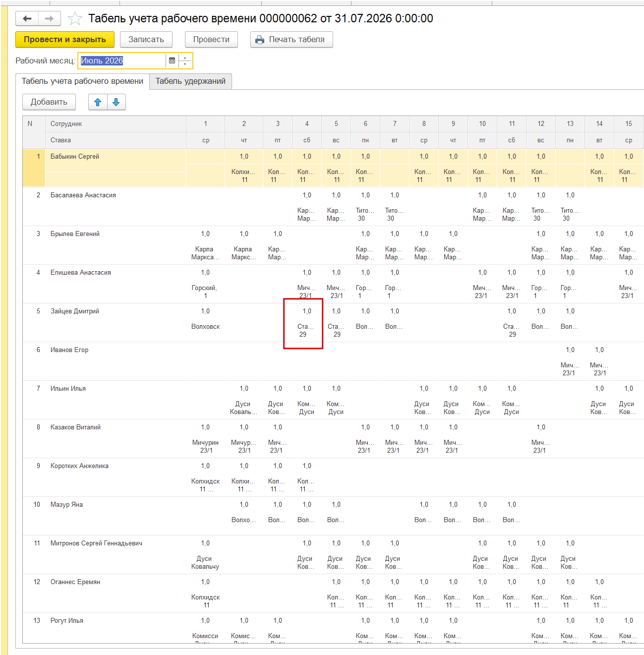The width and height of the screenshot is (644, 655).
Task: Move the selected row down with blue arrow
Action: click(116, 102)
